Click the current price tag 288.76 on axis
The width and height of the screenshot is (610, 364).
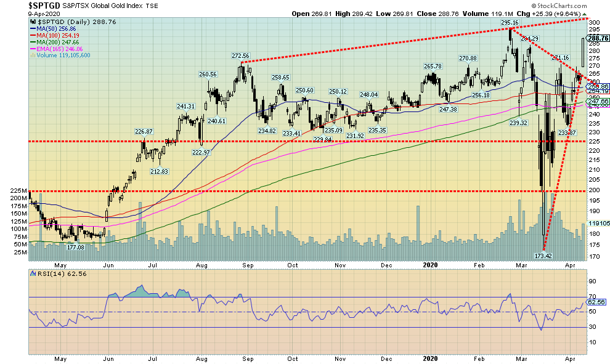[x=597, y=38]
